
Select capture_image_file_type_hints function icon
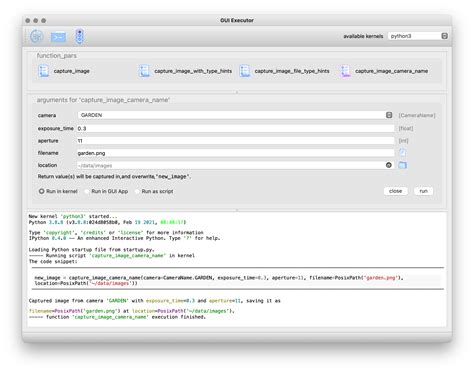pos(245,71)
